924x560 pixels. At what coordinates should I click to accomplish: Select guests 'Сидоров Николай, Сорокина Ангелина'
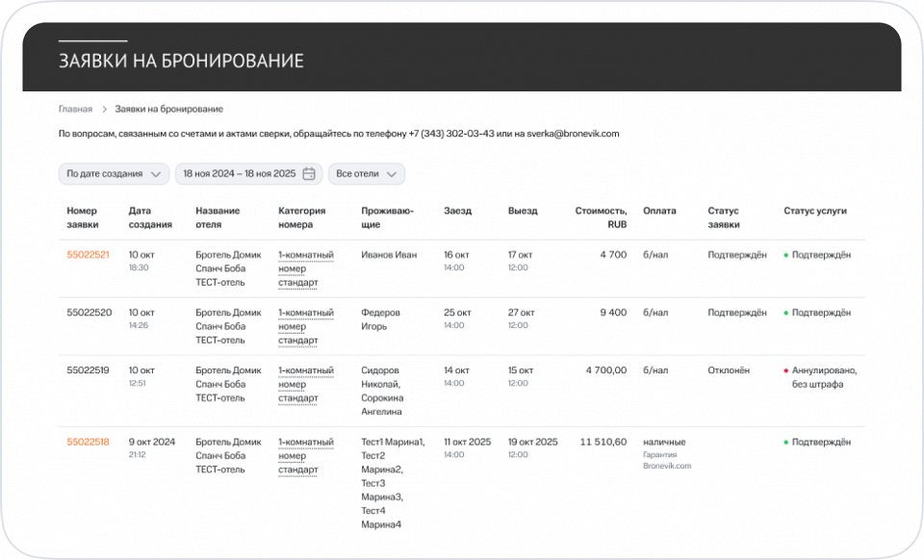tap(382, 391)
